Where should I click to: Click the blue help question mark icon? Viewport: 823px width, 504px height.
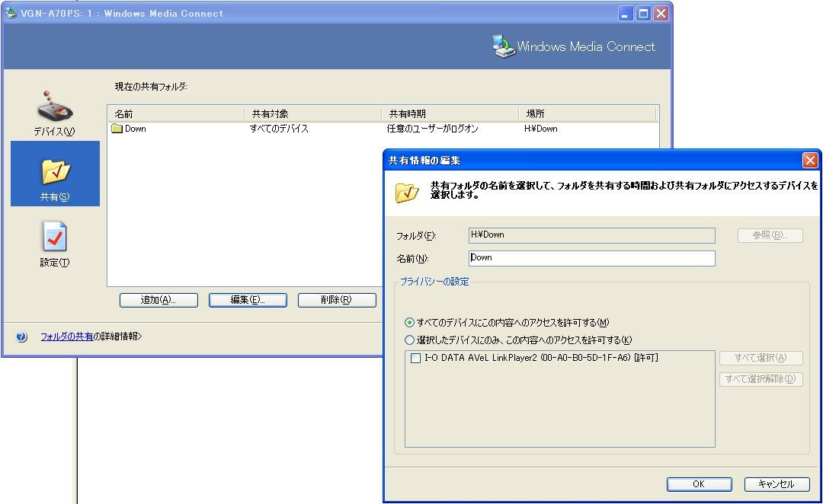click(21, 337)
